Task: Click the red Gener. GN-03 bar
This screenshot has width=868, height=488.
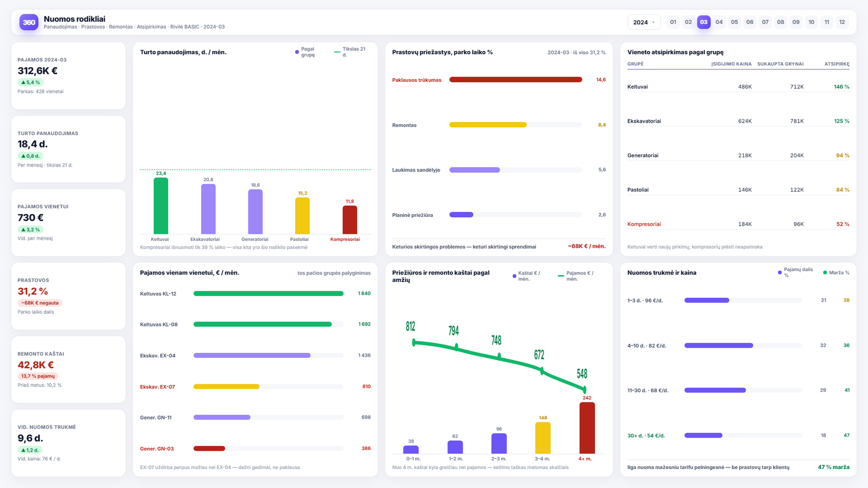Action: 209,448
